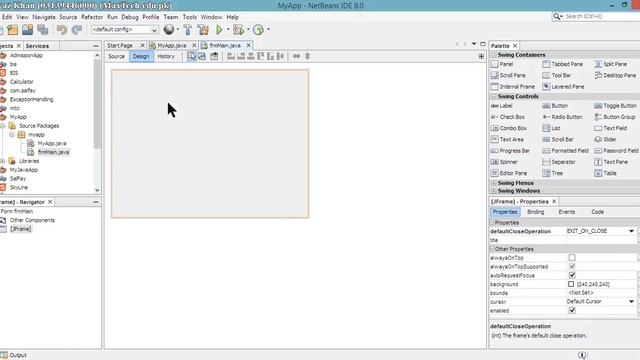Switch to Services panel tab

click(37, 46)
